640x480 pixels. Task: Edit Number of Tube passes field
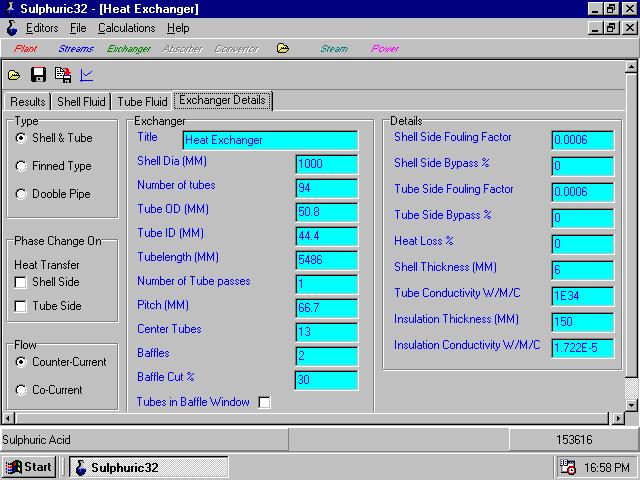click(327, 284)
